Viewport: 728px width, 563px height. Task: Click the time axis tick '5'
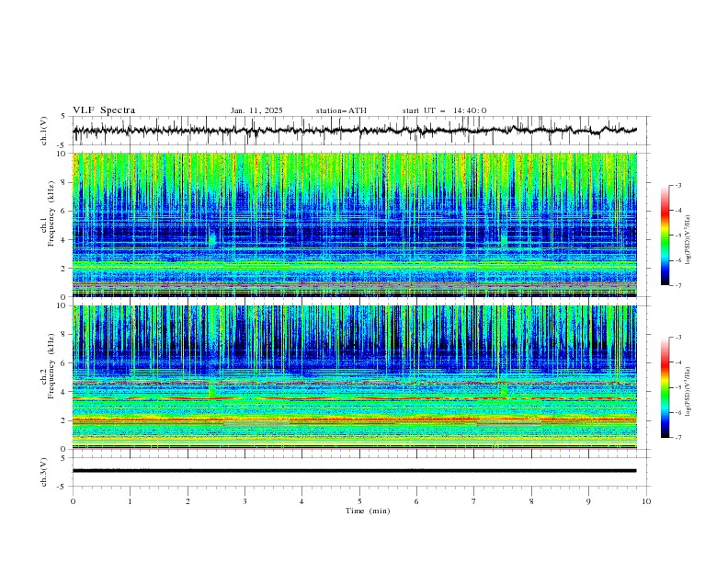[359, 501]
